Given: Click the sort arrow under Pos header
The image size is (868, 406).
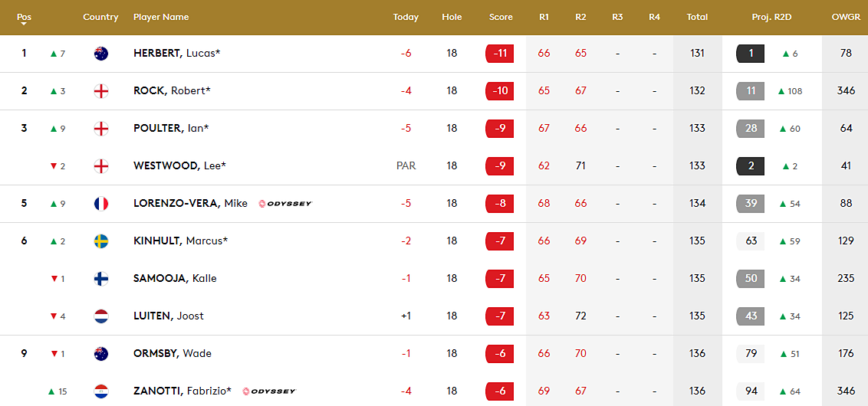Looking at the screenshot, I should pos(23,24).
